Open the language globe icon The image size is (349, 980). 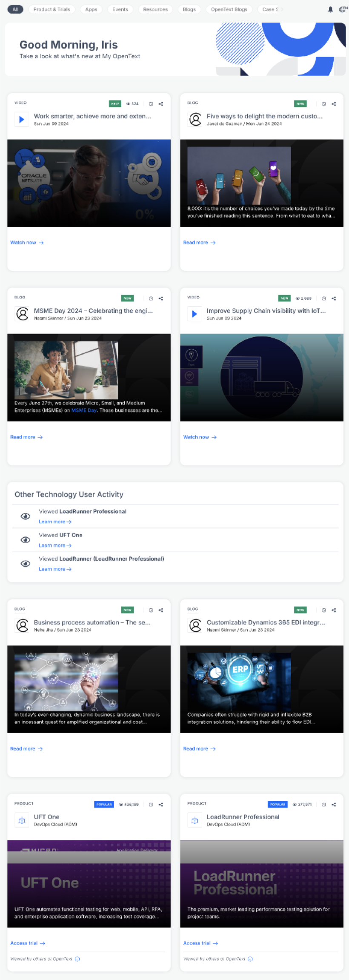click(x=343, y=9)
